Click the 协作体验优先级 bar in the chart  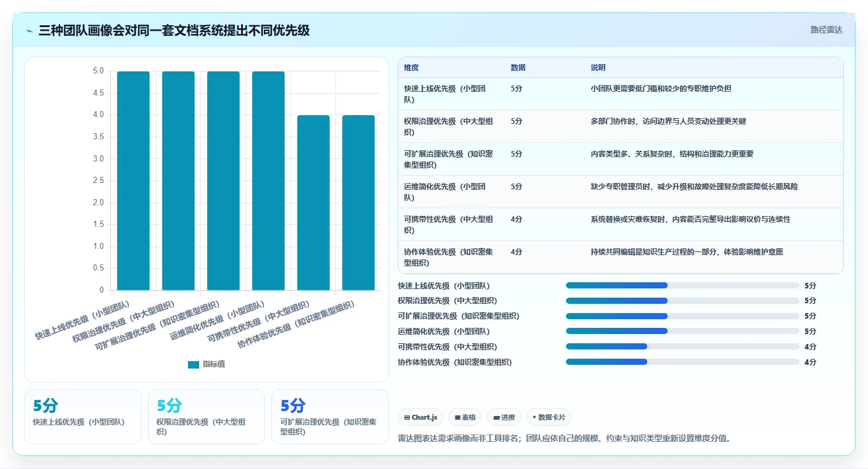coord(358,203)
